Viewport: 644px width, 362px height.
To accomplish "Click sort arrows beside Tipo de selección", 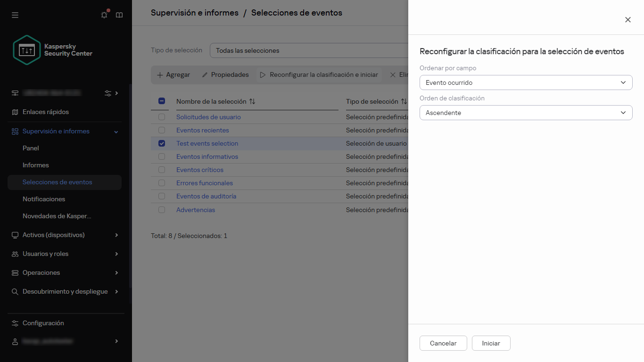I will point(404,101).
